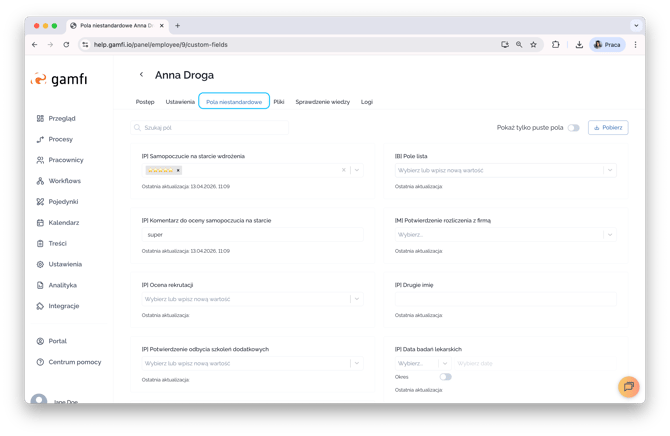Switch to the Ustawienia tab

pos(180,101)
